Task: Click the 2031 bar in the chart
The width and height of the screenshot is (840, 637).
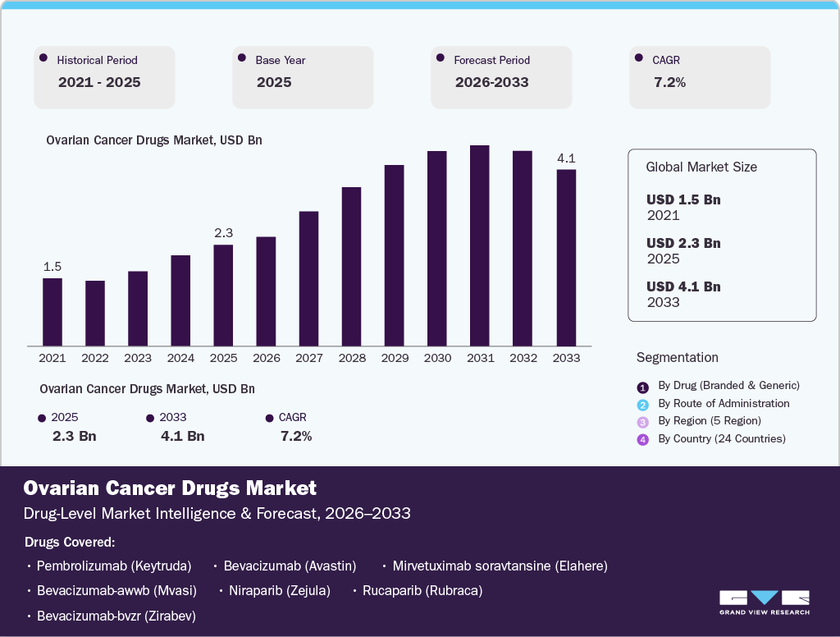Action: click(480, 245)
